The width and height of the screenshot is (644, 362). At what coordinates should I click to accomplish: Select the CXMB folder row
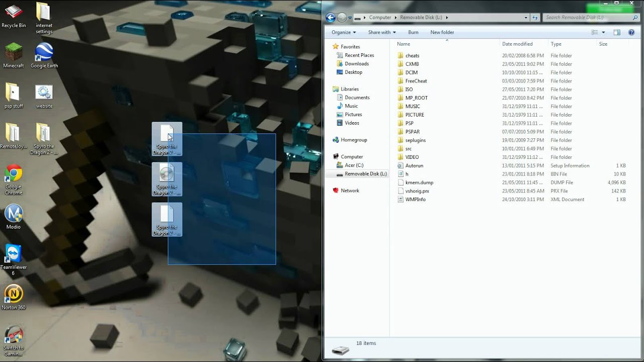click(x=511, y=64)
